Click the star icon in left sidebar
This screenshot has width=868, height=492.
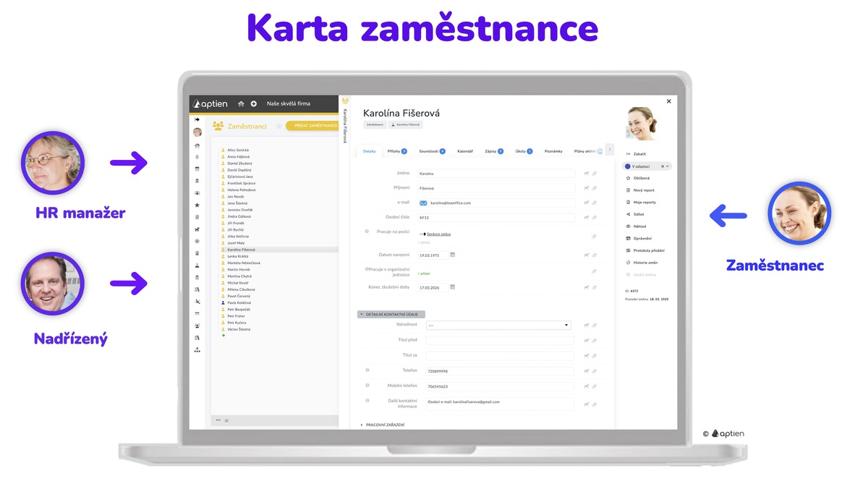pos(197,205)
